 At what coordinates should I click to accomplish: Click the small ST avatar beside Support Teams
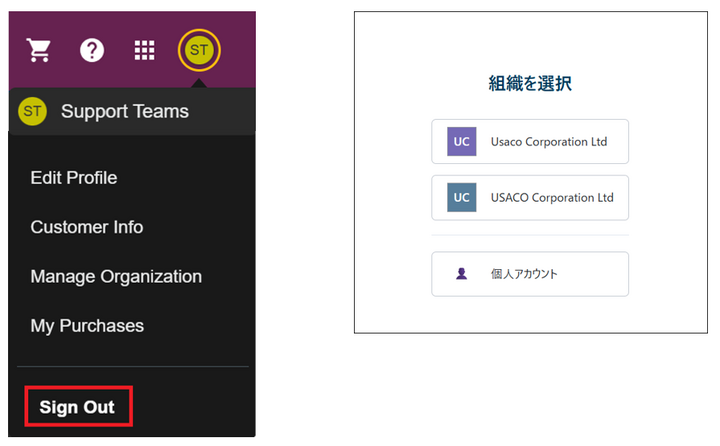pyautogui.click(x=32, y=111)
